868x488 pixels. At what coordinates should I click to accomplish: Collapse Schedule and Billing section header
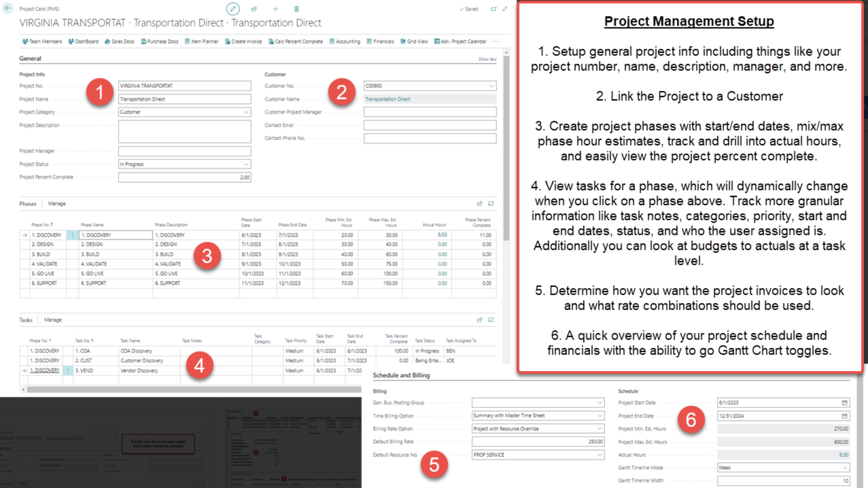point(401,375)
